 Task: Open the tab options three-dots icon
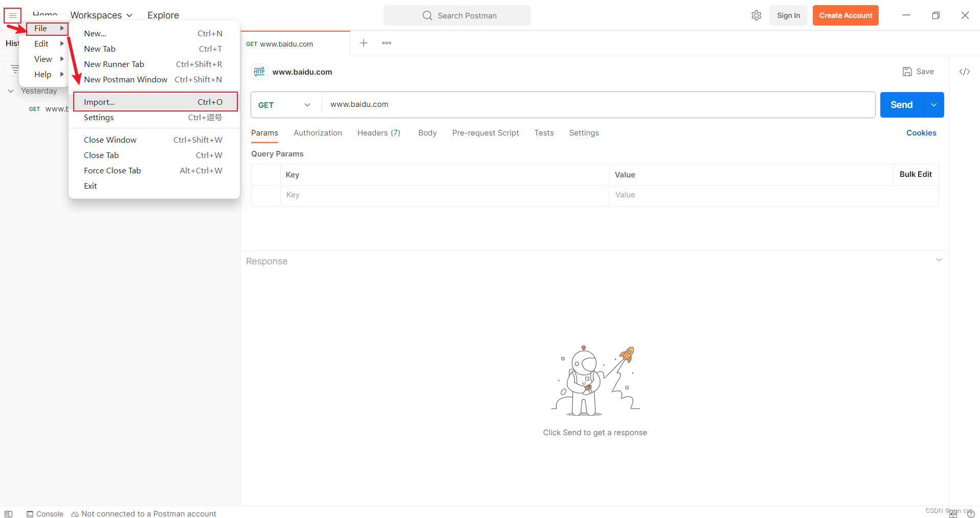click(x=387, y=43)
